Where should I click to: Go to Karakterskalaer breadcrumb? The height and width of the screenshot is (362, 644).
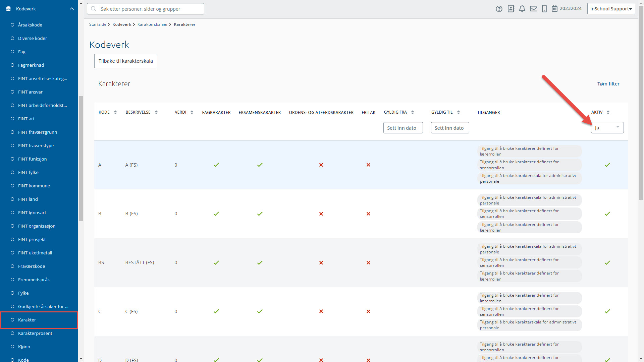click(153, 24)
